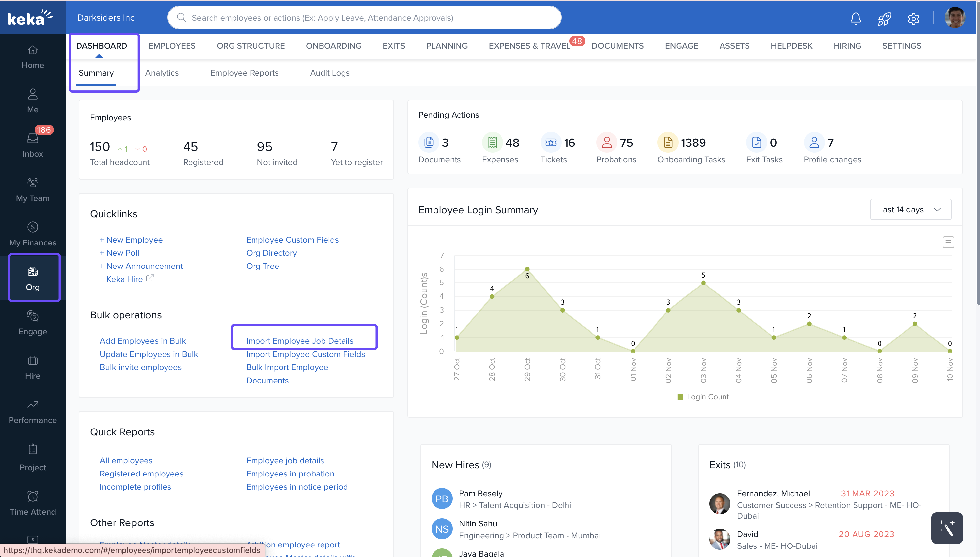Switch to the Analytics tab
980x557 pixels.
pyautogui.click(x=162, y=73)
